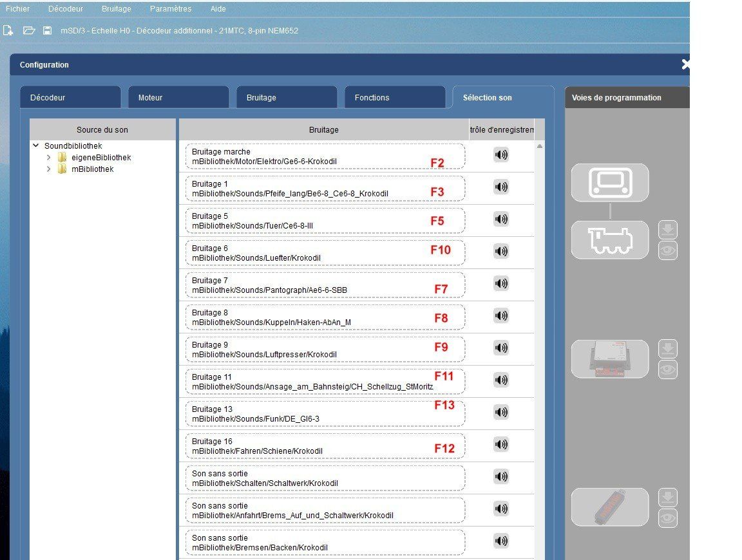
Task: Click mBibliothek folder icon
Action: [62, 169]
